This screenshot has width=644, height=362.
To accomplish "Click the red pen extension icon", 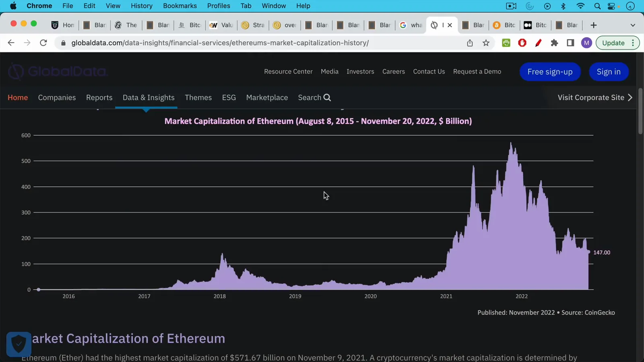I will coord(538,43).
